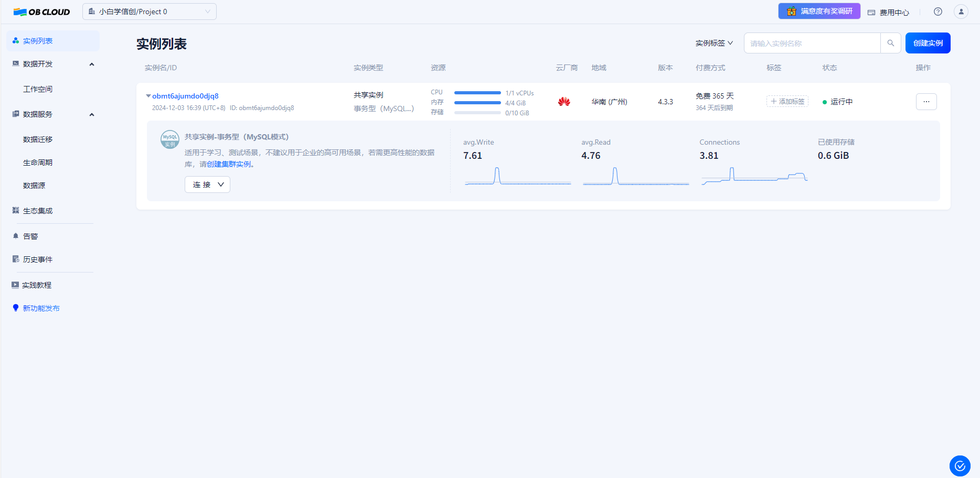The height and width of the screenshot is (478, 980).
Task: Click the billing center card icon
Action: click(871, 13)
